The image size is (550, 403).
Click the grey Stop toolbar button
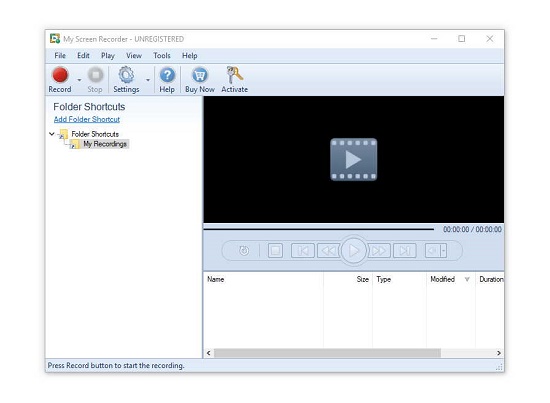click(x=95, y=80)
